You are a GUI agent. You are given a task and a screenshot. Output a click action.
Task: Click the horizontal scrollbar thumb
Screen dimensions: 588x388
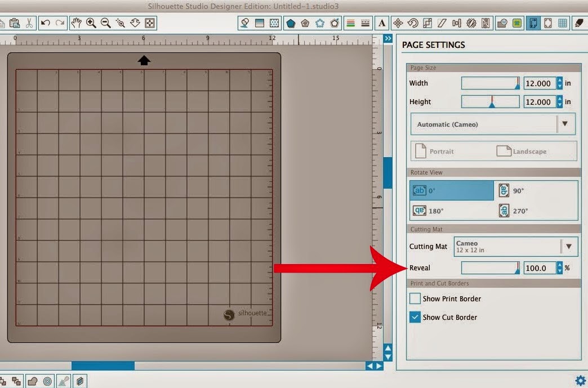tap(103, 365)
